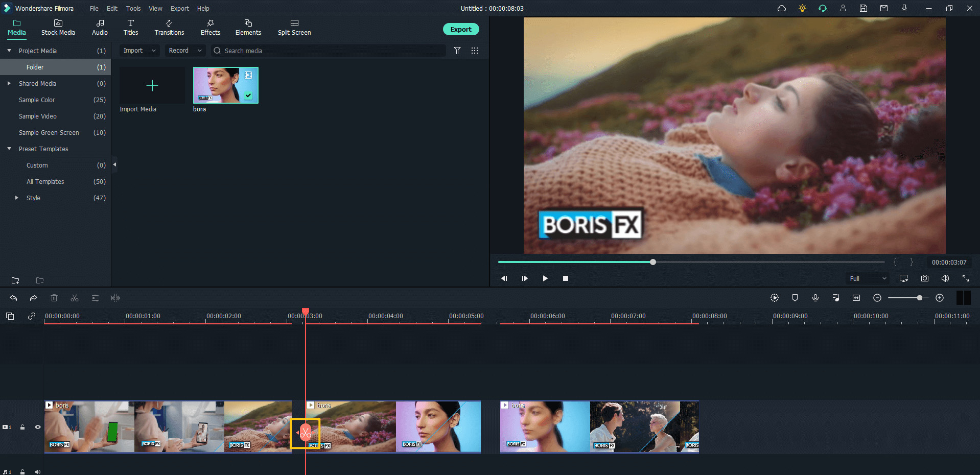Open the download icon in title bar

904,8
